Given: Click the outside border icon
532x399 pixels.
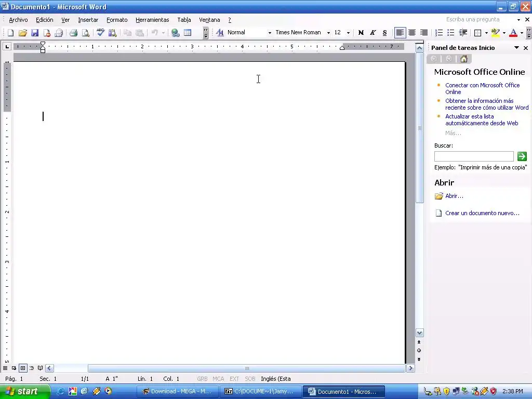Looking at the screenshot, I should coord(478,33).
